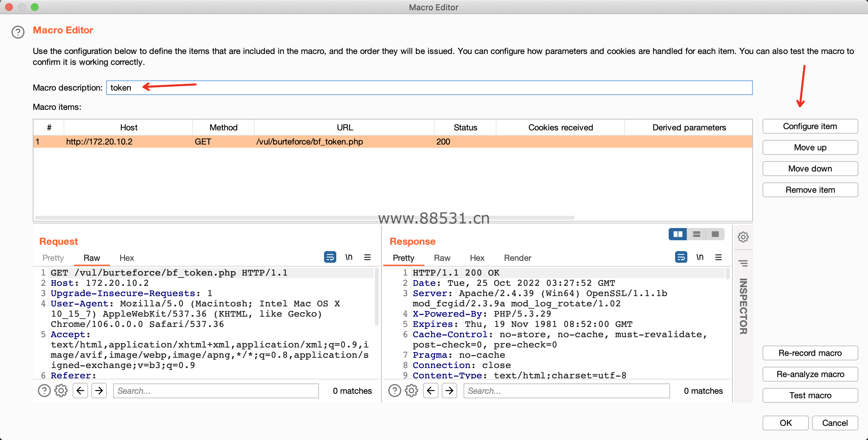The width and height of the screenshot is (868, 440).
Task: Click Response search help icon
Action: pos(394,391)
